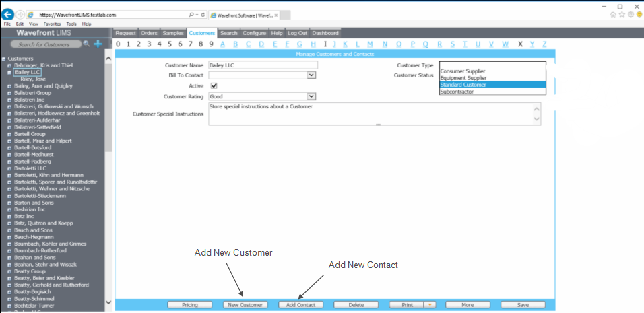This screenshot has height=313, width=644.
Task: Filter customers by digit 5
Action: pyautogui.click(x=170, y=44)
